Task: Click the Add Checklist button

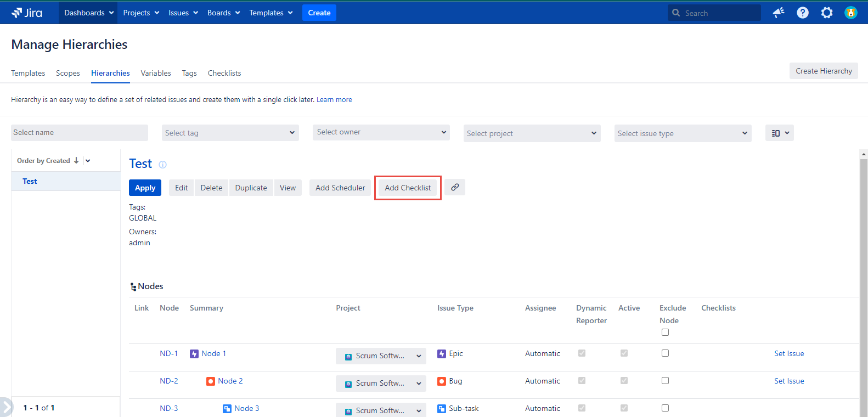Action: tap(408, 188)
